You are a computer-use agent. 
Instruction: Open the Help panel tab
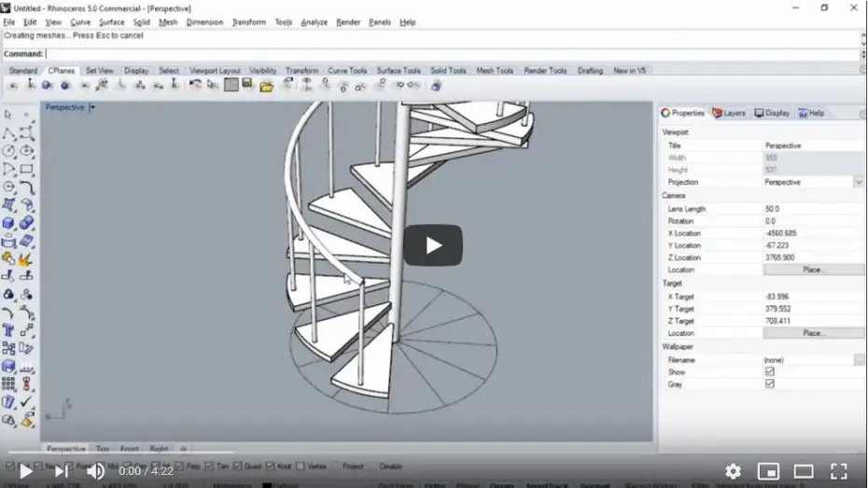(812, 113)
